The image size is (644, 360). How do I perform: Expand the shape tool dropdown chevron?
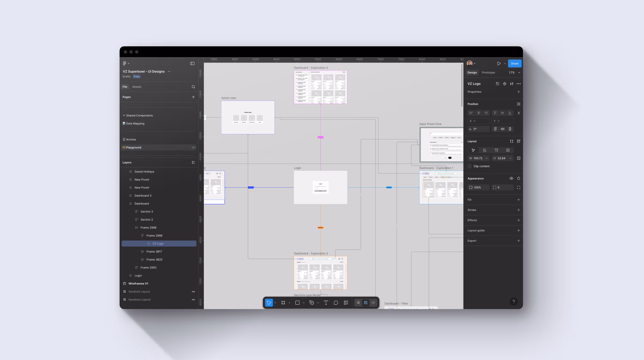(x=304, y=303)
